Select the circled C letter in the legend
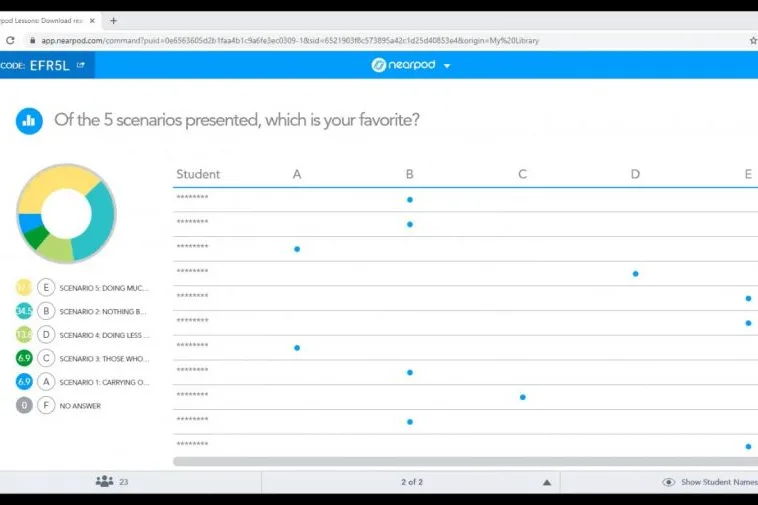Viewport: 758px width, 505px height. 46,358
